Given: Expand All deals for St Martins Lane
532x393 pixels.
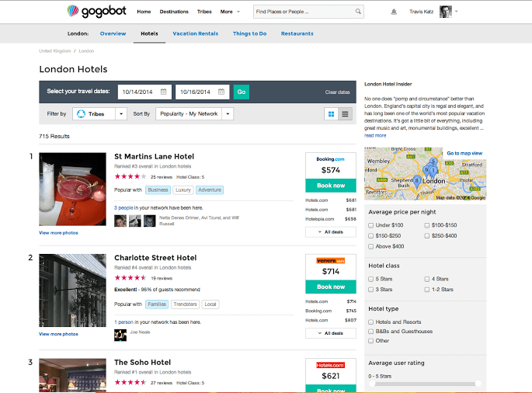Looking at the screenshot, I should point(331,231).
